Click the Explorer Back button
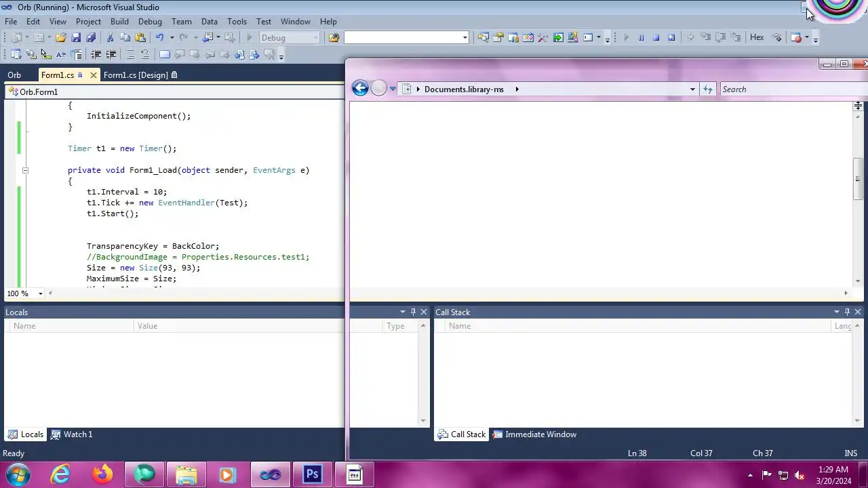The width and height of the screenshot is (868, 488). pyautogui.click(x=360, y=88)
